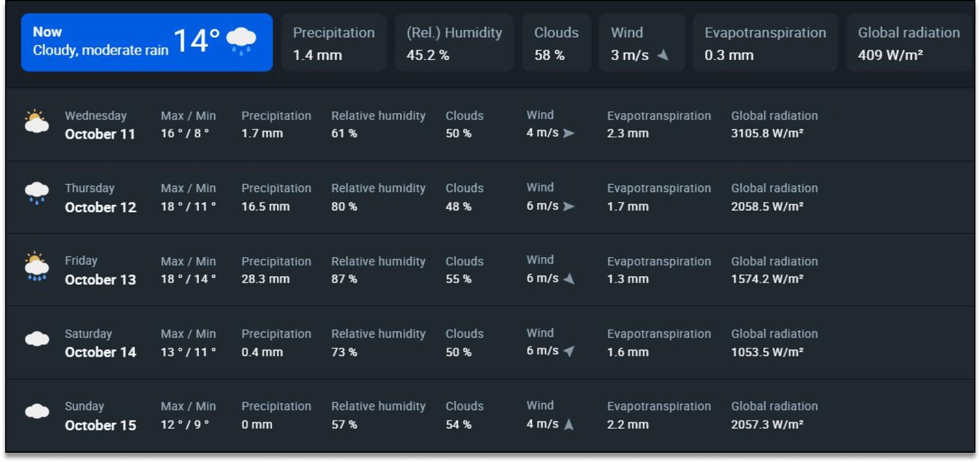Open the Wednesday October 11 forecast row
The height and width of the screenshot is (462, 980).
[490, 124]
